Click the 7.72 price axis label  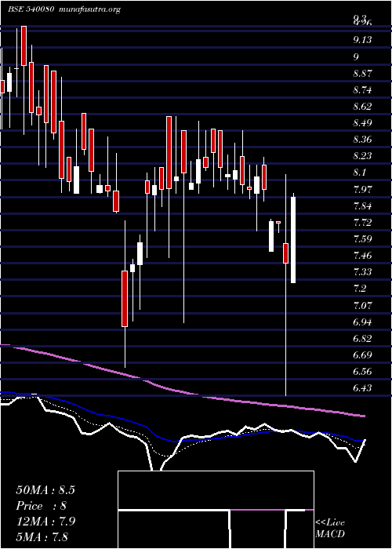pos(362,222)
